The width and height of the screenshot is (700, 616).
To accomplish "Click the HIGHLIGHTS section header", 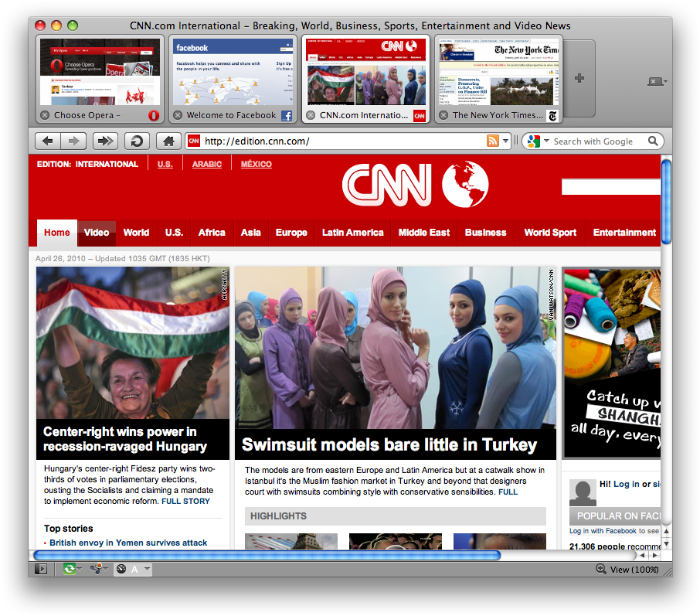I will coord(395,516).
